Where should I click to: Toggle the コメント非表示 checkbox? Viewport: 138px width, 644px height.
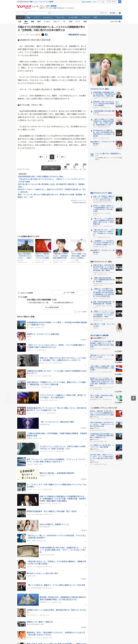click(x=75, y=312)
